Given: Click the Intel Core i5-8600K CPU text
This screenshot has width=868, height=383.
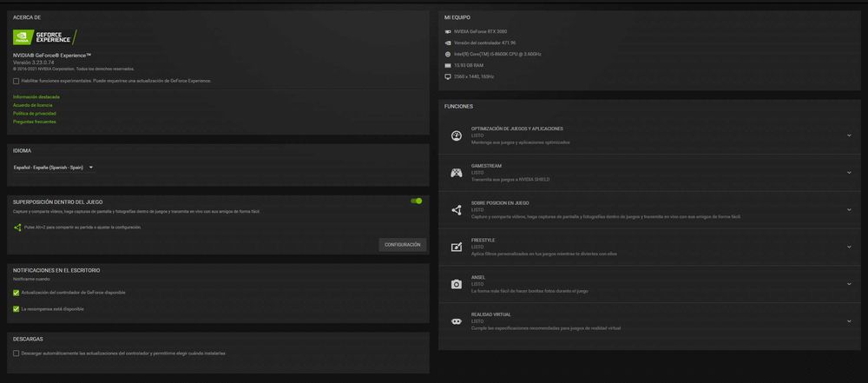Looking at the screenshot, I should 497,55.
